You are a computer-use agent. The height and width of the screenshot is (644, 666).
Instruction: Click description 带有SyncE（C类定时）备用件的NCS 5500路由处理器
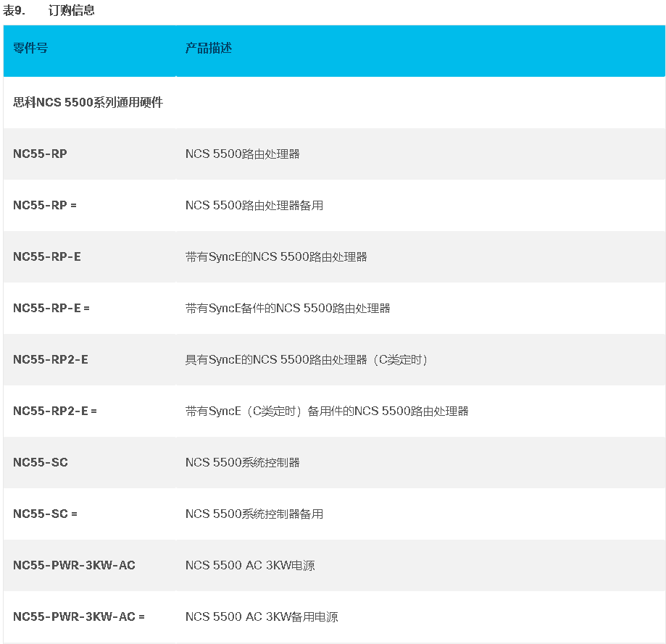[327, 411]
